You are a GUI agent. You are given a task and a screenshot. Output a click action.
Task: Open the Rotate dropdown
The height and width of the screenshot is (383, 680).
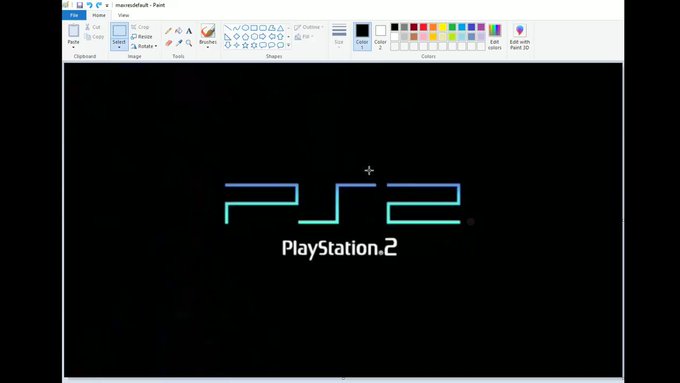click(144, 46)
